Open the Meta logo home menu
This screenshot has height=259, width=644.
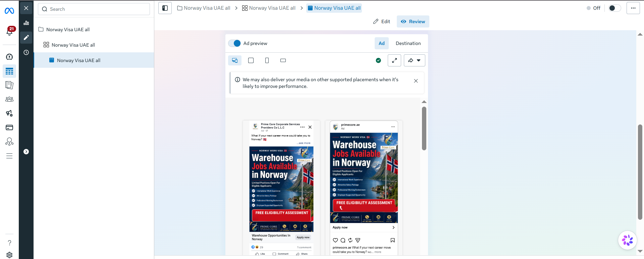click(9, 11)
